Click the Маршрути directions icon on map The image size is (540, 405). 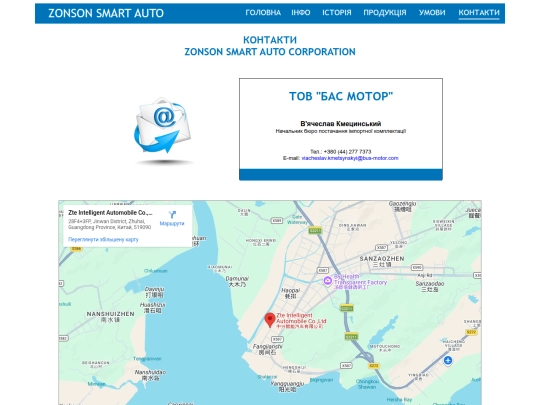(172, 215)
